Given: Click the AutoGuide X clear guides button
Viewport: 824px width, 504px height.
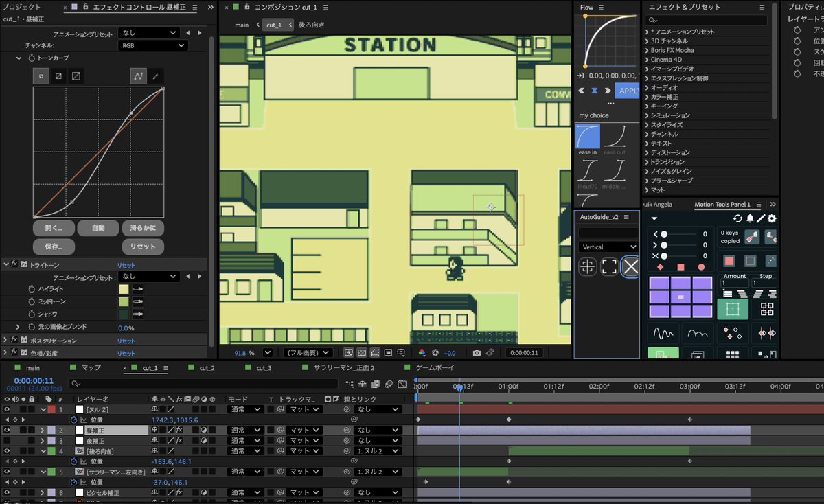Looking at the screenshot, I should (x=630, y=266).
